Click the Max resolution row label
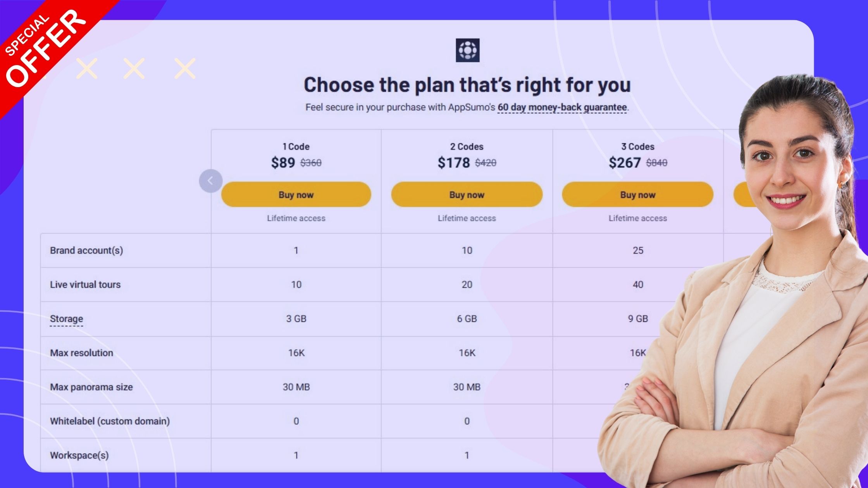This screenshot has height=488, width=868. point(81,353)
